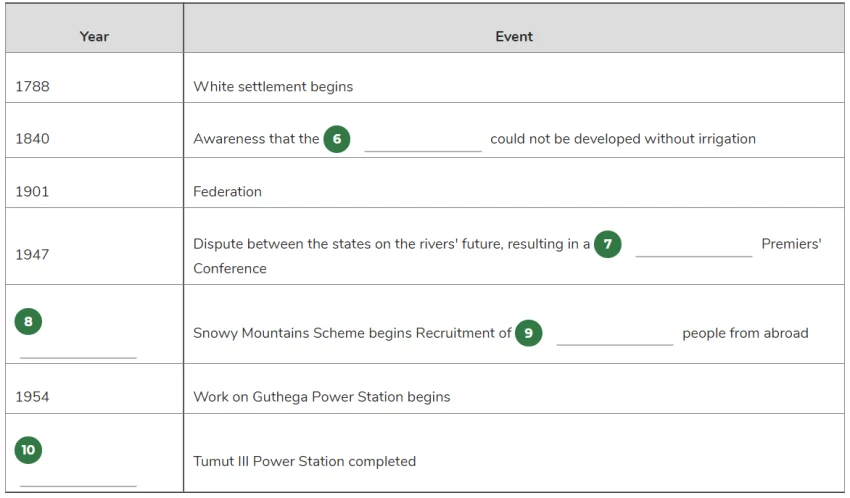Click 'Work on Guthega Power Station begins'
The width and height of the screenshot is (850, 498).
click(322, 397)
